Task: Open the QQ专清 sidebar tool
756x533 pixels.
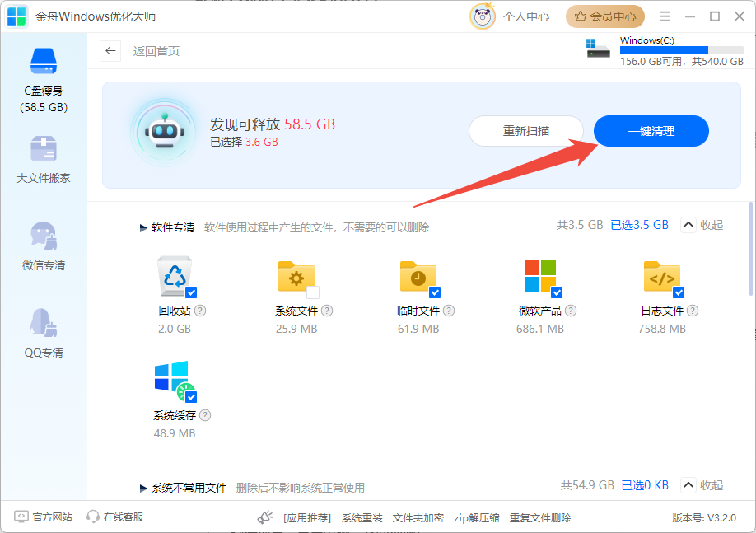Action: point(44,334)
